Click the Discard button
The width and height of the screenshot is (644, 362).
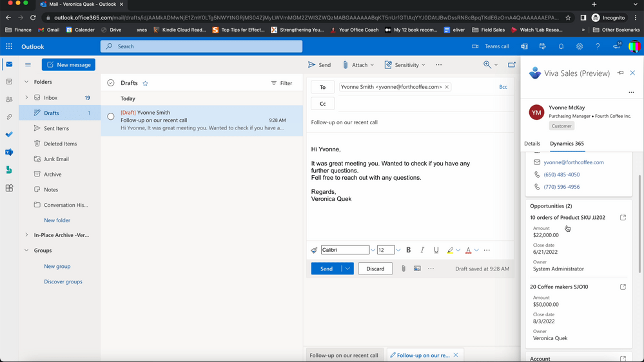(375, 269)
